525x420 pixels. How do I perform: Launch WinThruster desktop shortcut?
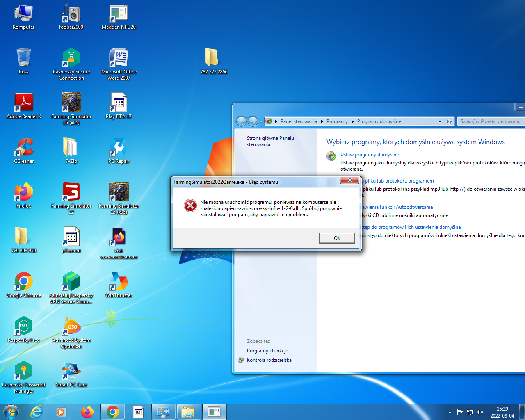(119, 285)
